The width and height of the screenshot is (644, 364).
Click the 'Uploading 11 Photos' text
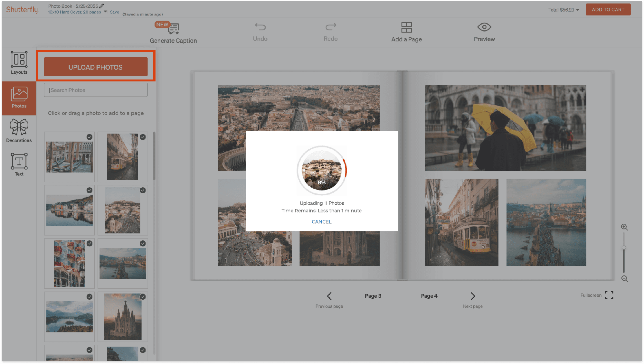tap(322, 203)
